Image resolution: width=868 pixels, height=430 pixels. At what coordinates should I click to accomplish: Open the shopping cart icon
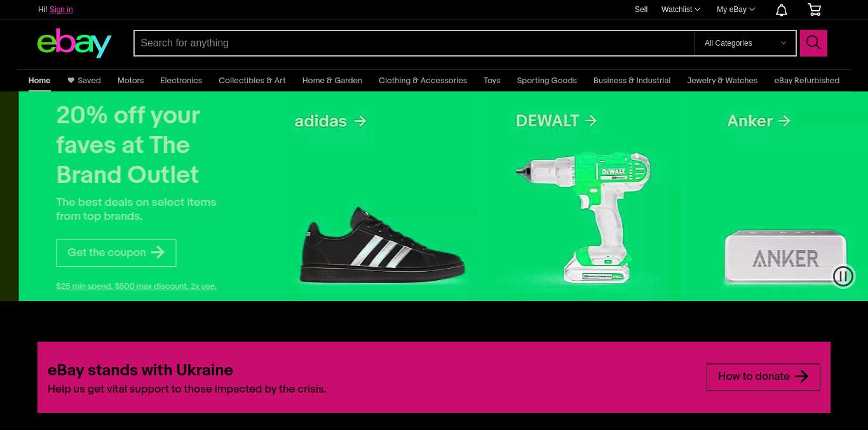point(814,10)
